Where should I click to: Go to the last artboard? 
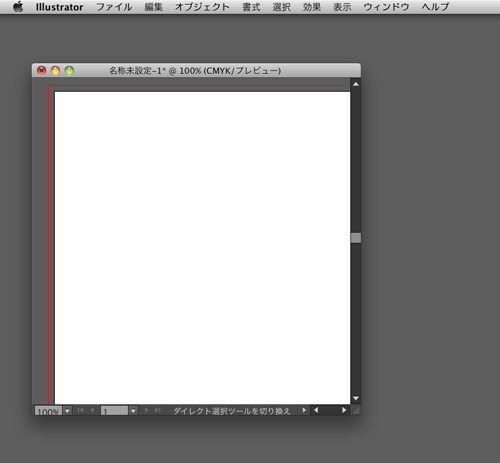[x=158, y=410]
